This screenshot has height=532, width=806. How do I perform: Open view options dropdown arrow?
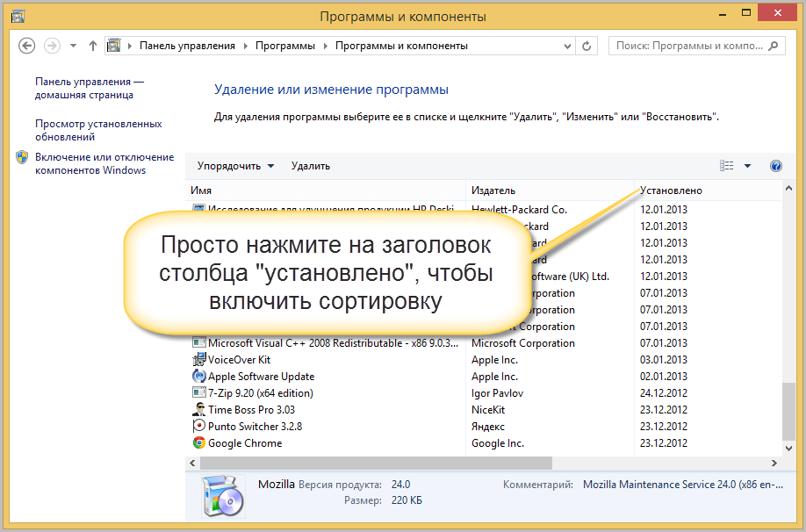(x=747, y=166)
